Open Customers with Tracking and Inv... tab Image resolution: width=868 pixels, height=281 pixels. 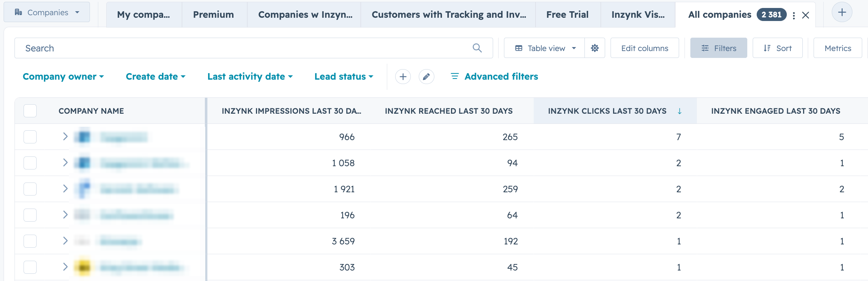click(449, 15)
